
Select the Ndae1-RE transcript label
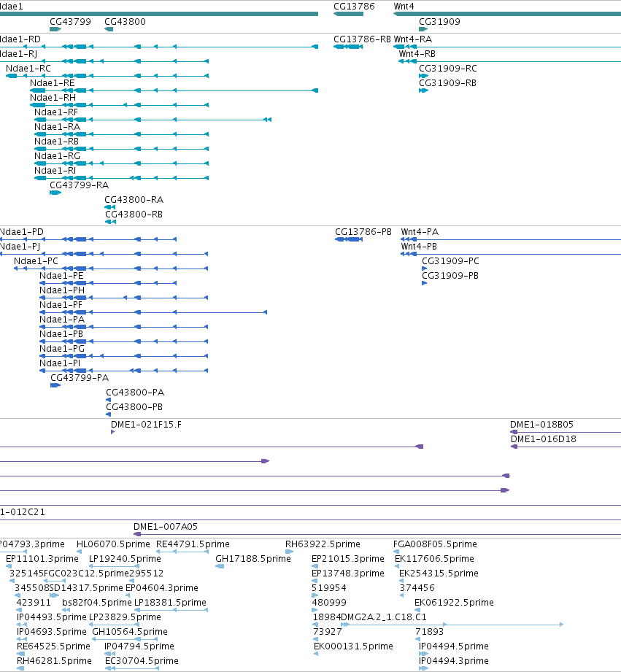[53, 82]
